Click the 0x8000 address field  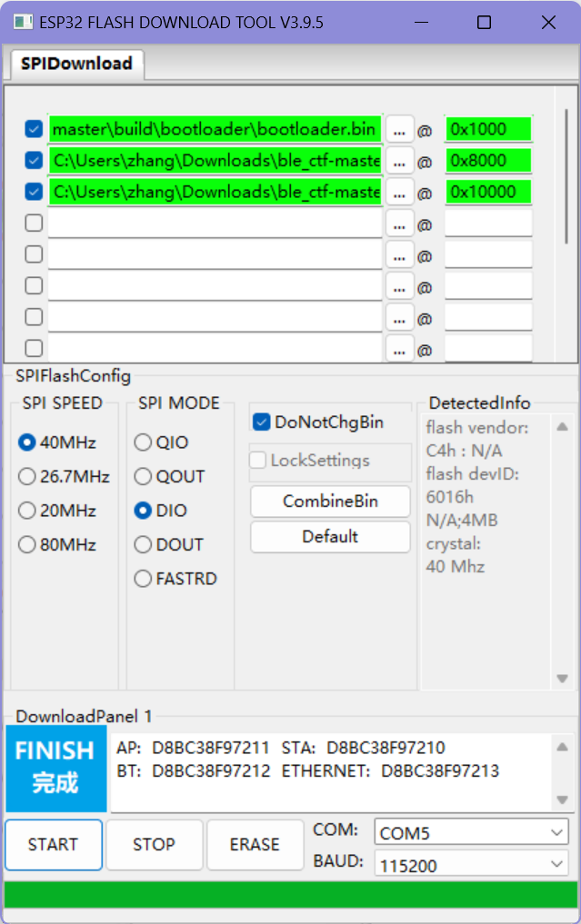click(x=488, y=160)
